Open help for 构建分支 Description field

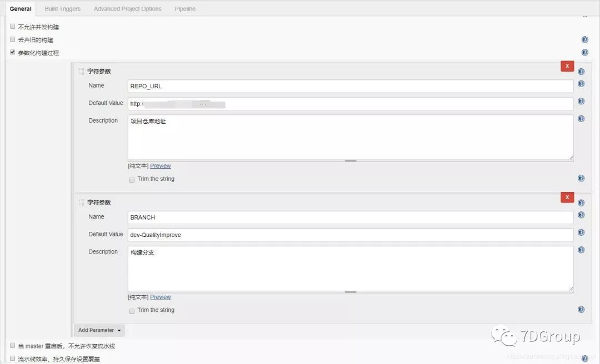click(x=581, y=250)
